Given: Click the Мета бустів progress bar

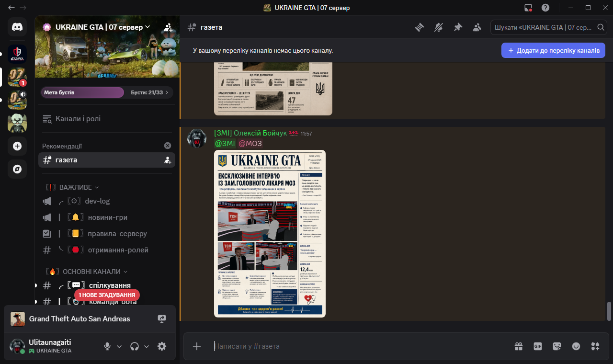Looking at the screenshot, I should coord(82,92).
